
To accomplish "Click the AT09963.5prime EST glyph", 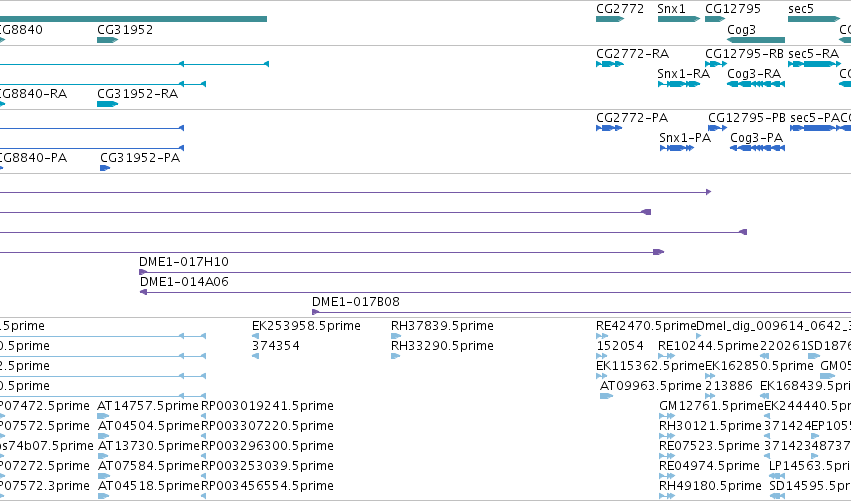I will (606, 396).
